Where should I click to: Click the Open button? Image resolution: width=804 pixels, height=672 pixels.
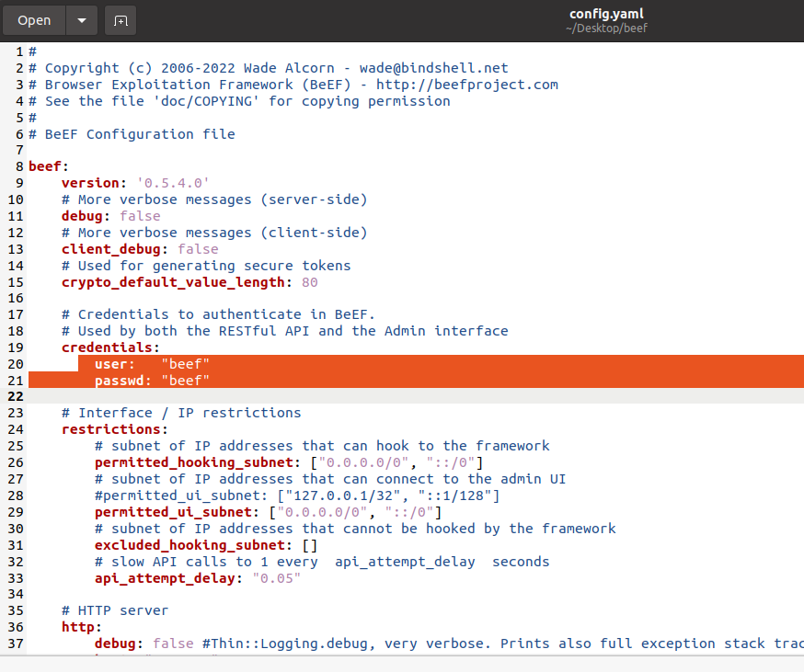tap(34, 20)
